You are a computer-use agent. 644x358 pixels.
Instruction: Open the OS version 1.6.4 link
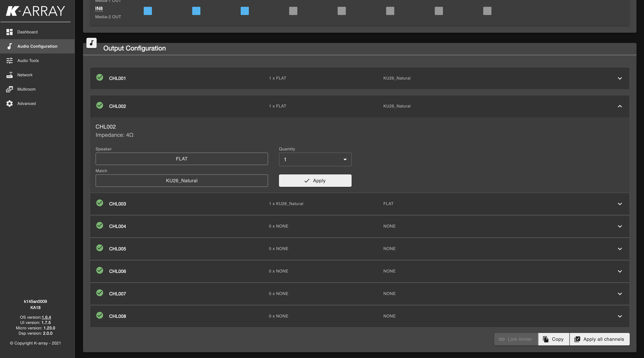point(46,317)
